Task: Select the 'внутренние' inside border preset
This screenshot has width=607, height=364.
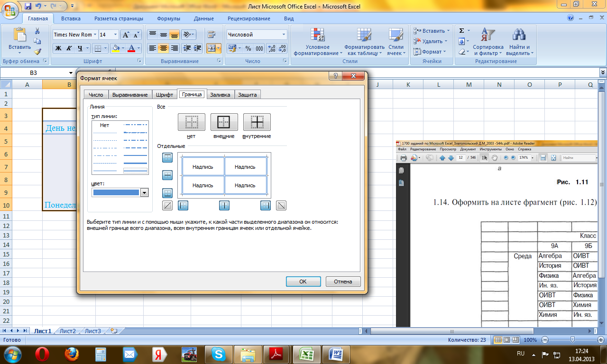Action: click(257, 122)
